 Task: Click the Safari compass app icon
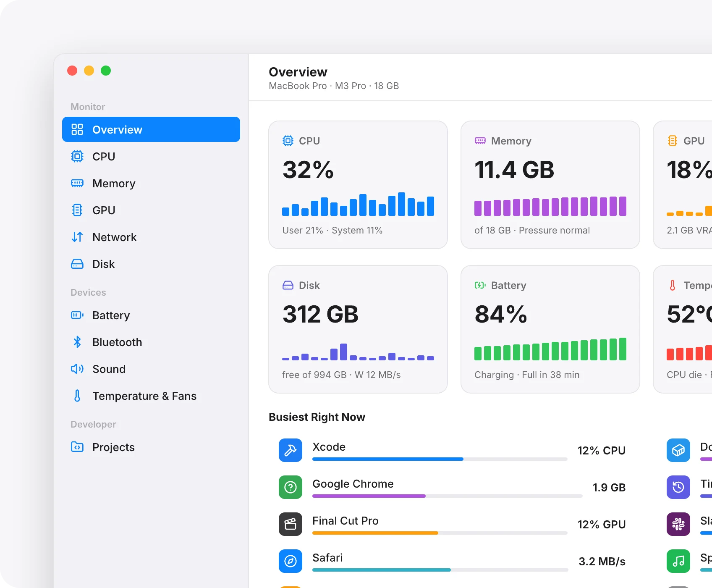tap(291, 561)
